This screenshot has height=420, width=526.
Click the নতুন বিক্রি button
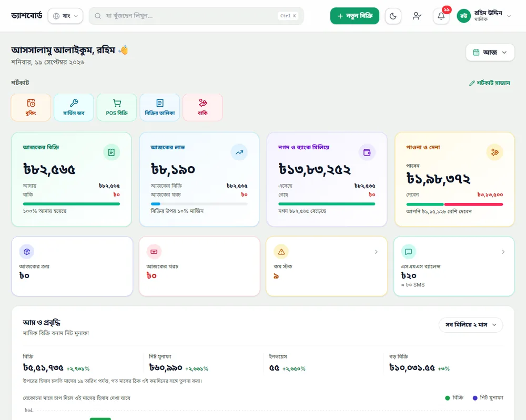(x=355, y=16)
